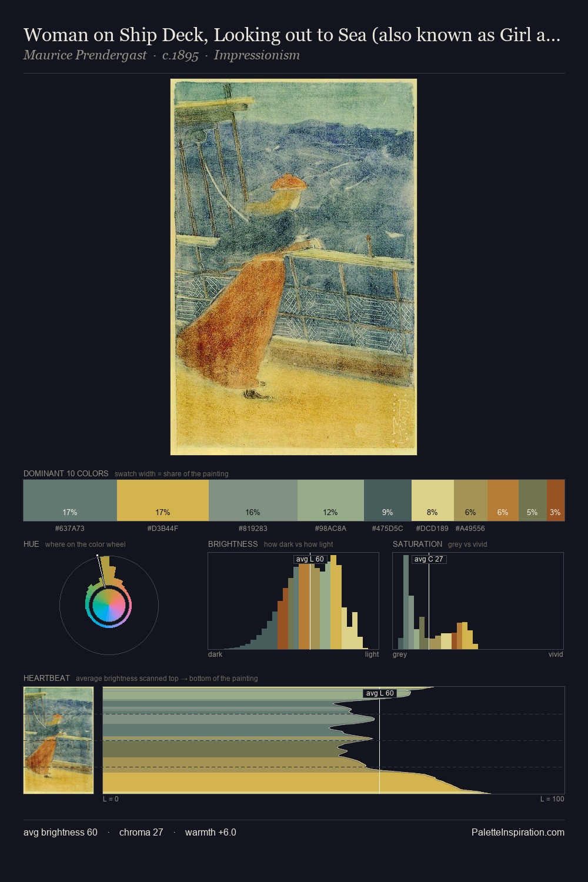Click 'avg brightness 60' in footer

point(61,833)
